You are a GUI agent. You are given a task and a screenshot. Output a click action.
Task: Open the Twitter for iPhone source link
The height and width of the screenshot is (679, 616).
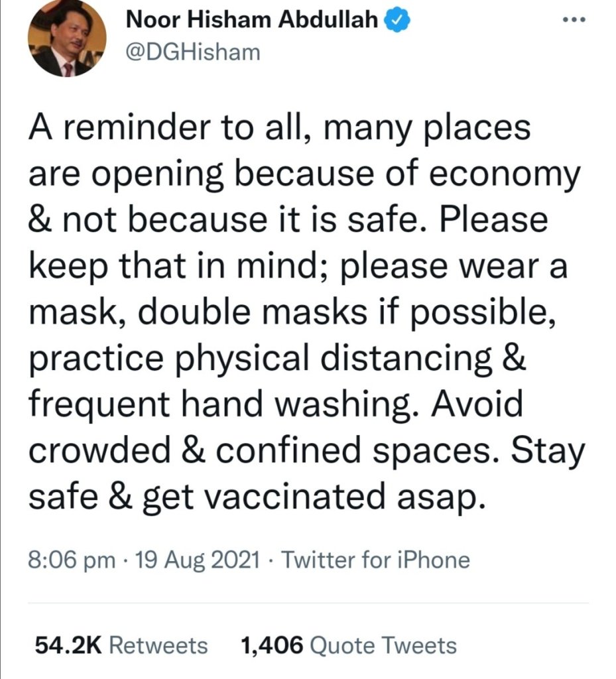(x=376, y=560)
